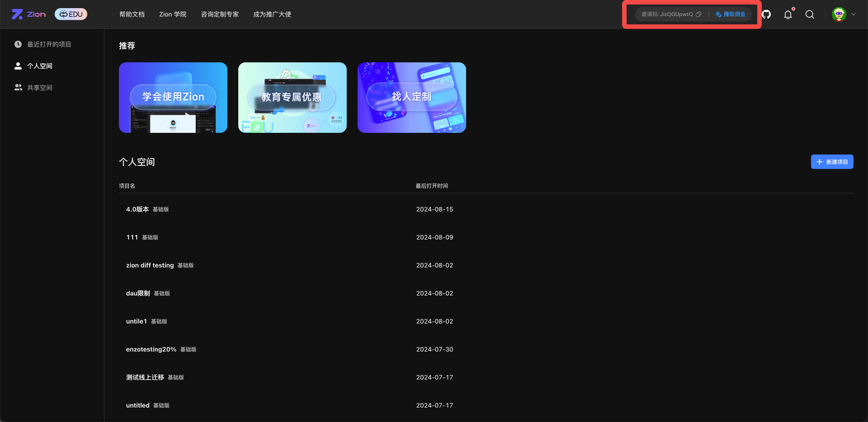Screen dimensions: 868x422
Task: Copy the invitation code with the copy icon
Action: tap(698, 14)
